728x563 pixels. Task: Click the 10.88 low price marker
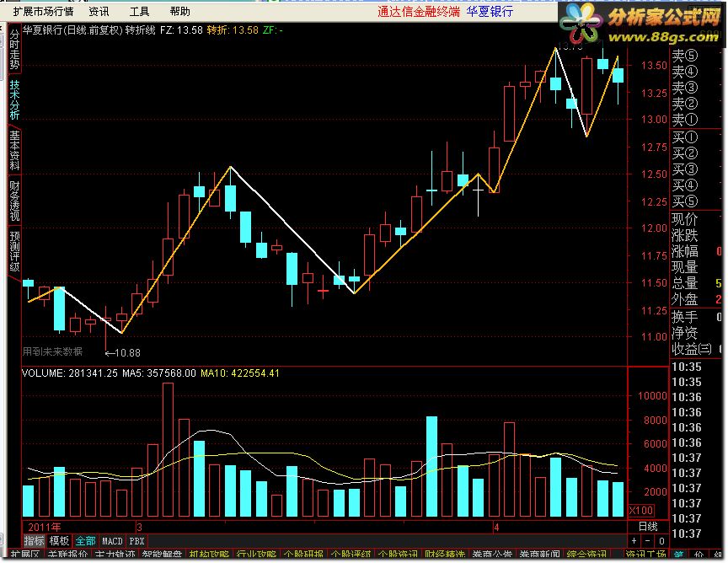tap(123, 353)
